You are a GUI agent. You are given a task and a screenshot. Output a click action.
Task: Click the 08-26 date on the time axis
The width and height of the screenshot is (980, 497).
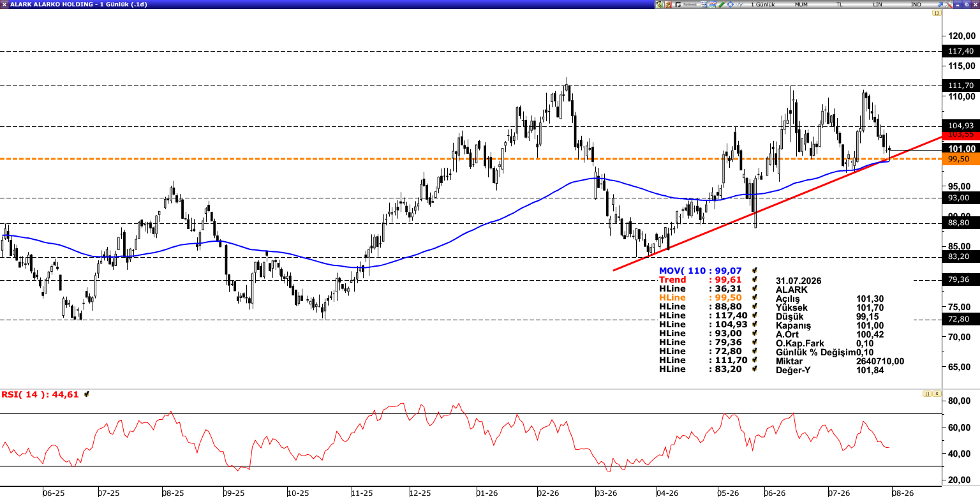pyautogui.click(x=902, y=493)
